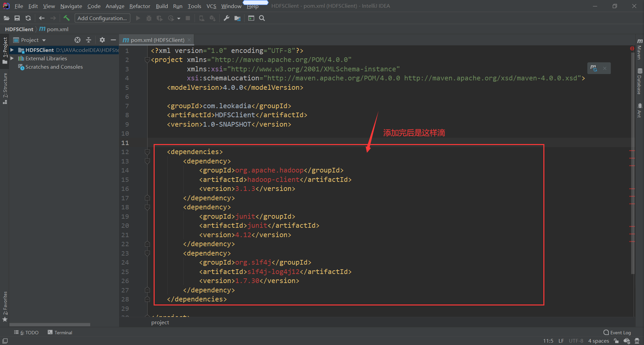This screenshot has height=345, width=644.
Task: Open the Event Log from status bar
Action: point(620,332)
